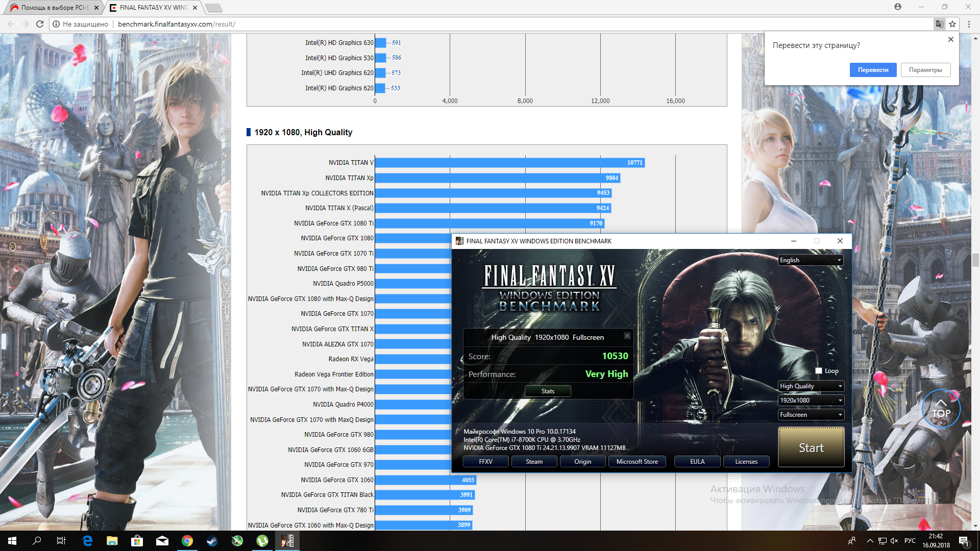Open the Microsoft Edge taskbar icon
This screenshot has width=980, height=551.
pos(87,541)
